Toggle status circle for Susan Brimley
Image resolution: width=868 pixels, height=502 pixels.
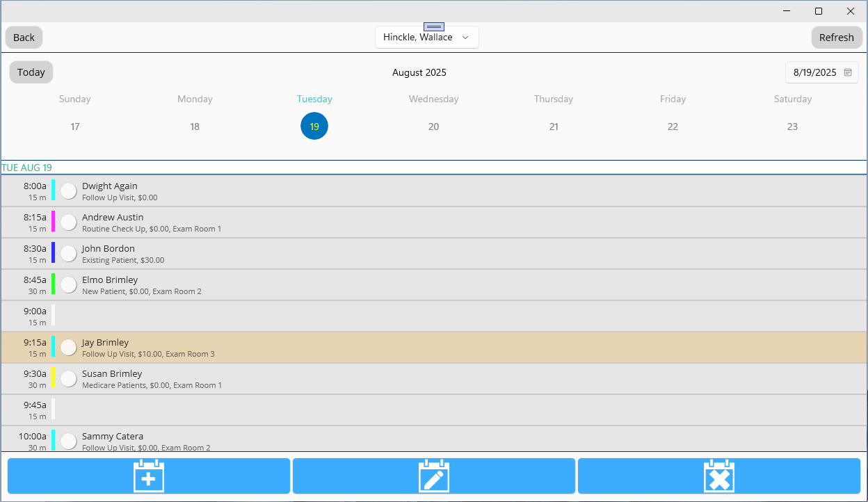tap(68, 379)
